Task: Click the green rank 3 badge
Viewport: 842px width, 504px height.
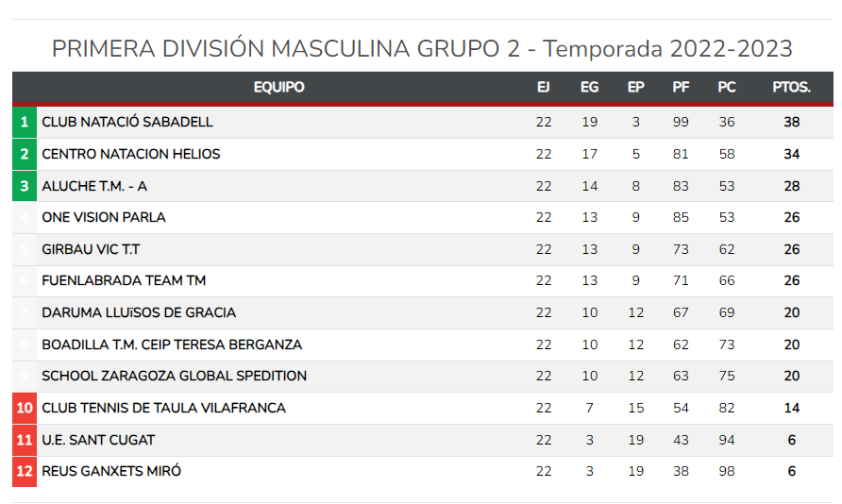Action: 25,186
